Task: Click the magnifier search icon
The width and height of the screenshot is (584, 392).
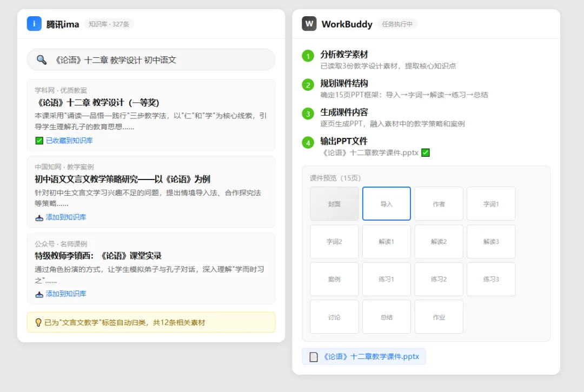Action: pyautogui.click(x=41, y=60)
